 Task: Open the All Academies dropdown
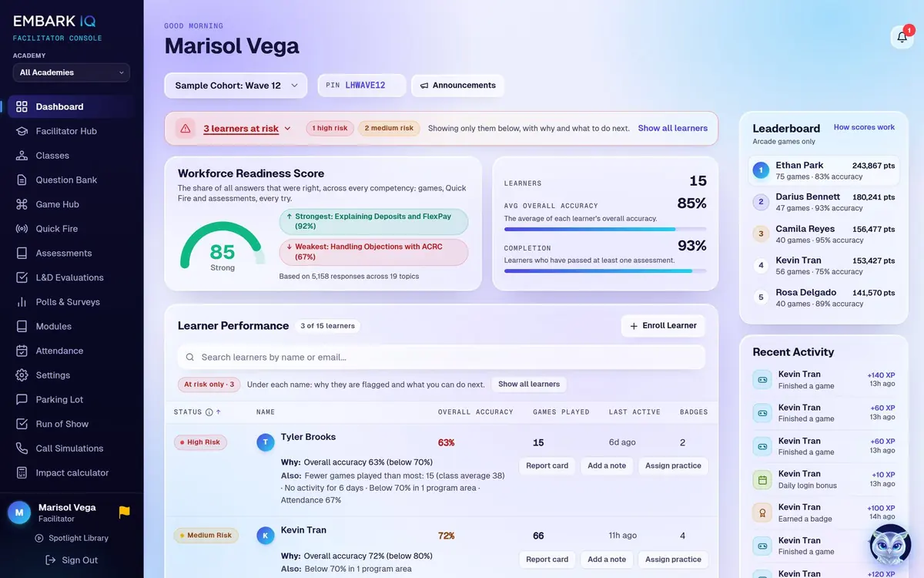click(72, 72)
